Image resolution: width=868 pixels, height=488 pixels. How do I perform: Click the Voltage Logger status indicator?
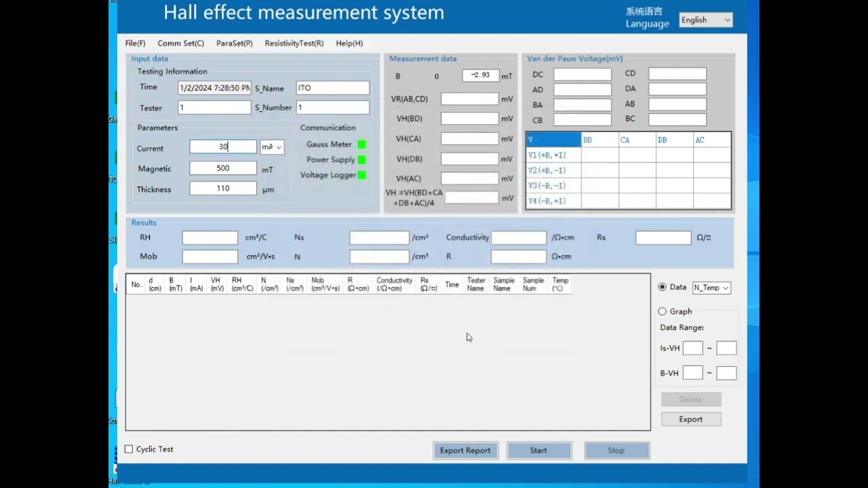[x=361, y=175]
